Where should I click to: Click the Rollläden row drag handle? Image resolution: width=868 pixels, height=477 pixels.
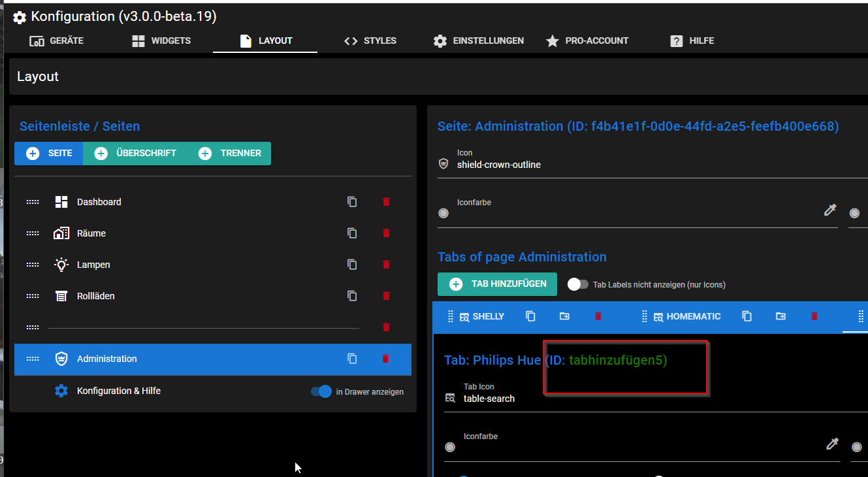click(x=33, y=296)
